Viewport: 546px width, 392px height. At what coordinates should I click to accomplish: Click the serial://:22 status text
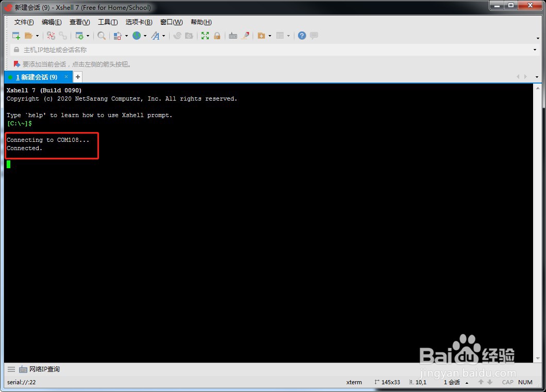tap(21, 382)
